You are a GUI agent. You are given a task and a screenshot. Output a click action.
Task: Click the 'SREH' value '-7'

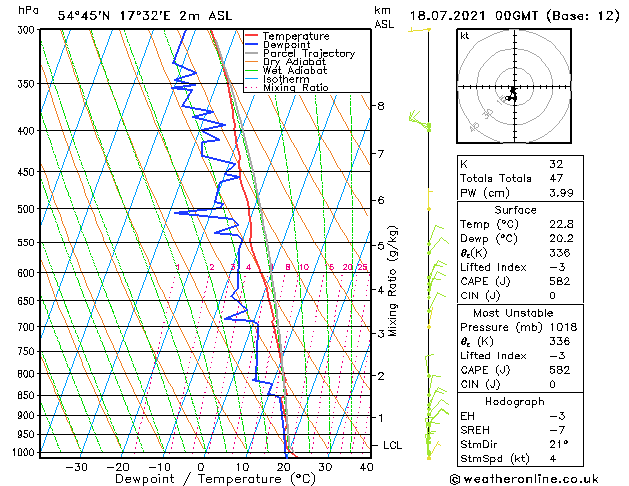click(557, 430)
